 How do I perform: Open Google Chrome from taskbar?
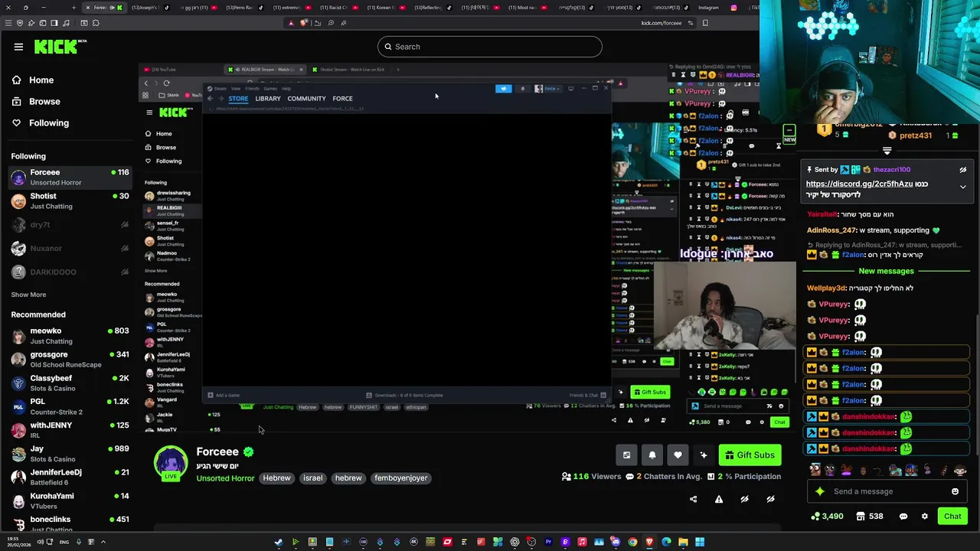coord(632,542)
